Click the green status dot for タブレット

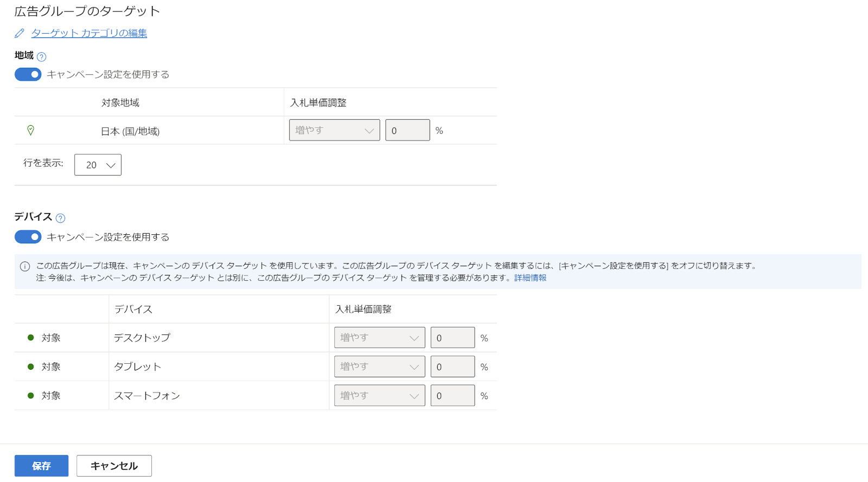[31, 367]
